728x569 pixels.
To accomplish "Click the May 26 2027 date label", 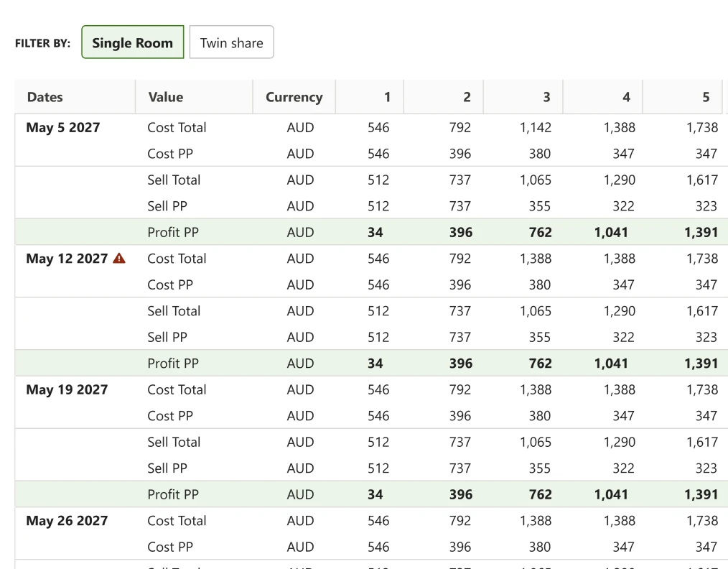I will [67, 520].
